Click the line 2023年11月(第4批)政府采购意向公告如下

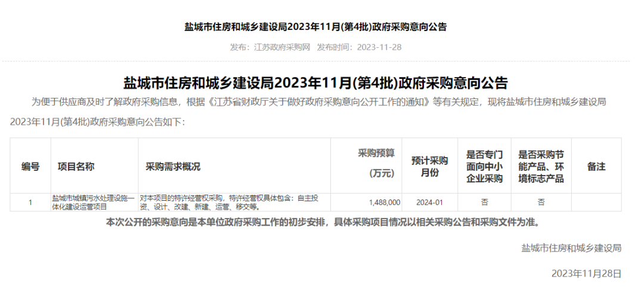point(98,122)
